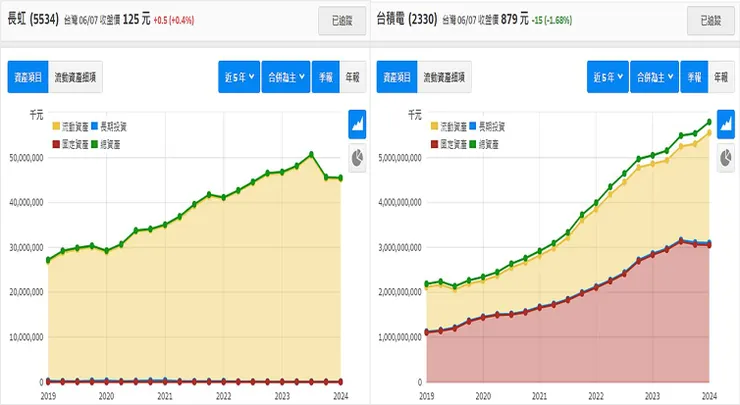Toggle 流動資產 legend in 台積電 chart
This screenshot has height=405, width=740.
[x=449, y=127]
